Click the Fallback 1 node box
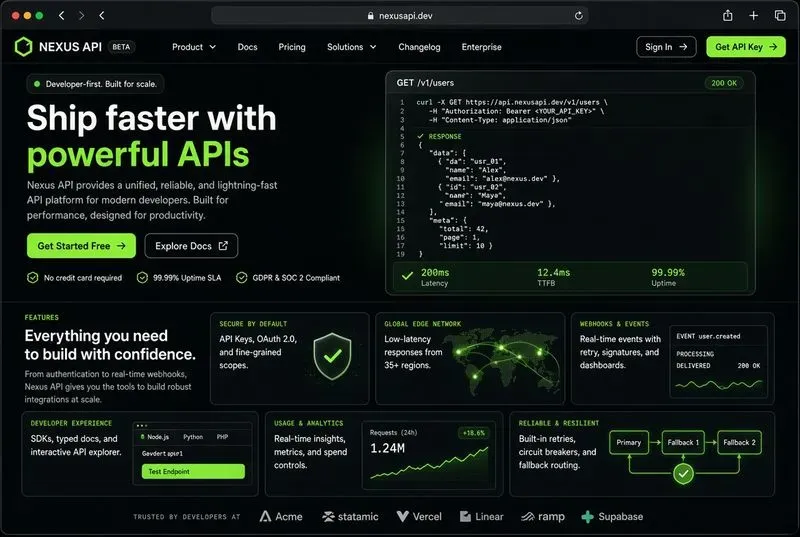This screenshot has height=537, width=800. click(x=683, y=443)
